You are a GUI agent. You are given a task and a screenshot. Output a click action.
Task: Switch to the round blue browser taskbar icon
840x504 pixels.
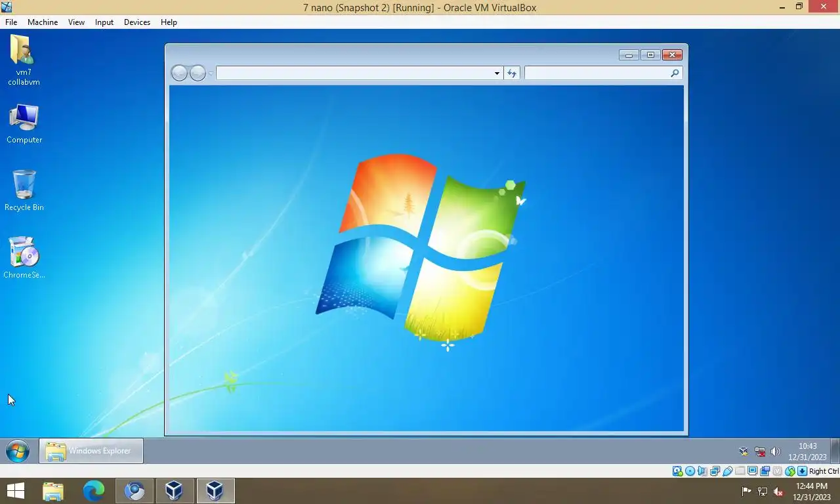point(135,491)
